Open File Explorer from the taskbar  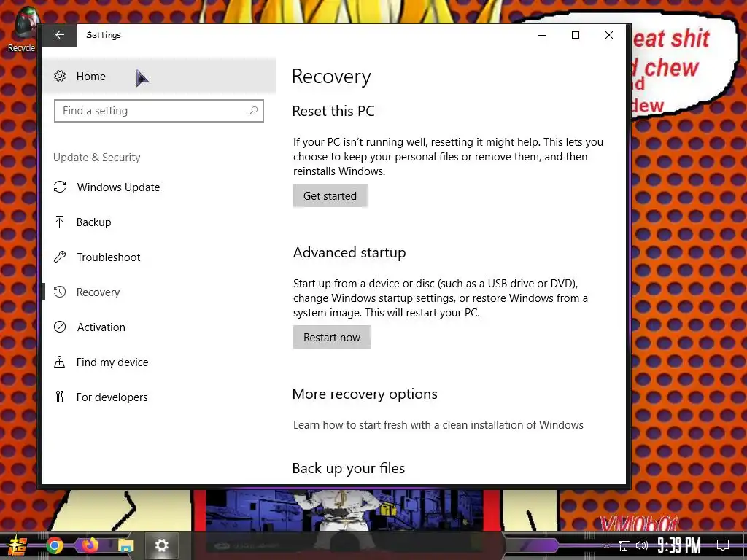(125, 545)
